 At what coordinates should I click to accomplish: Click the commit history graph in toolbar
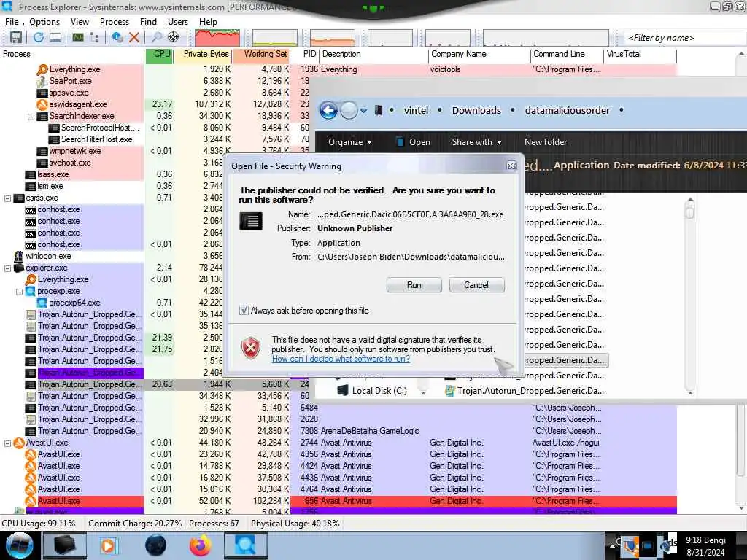(x=275, y=38)
